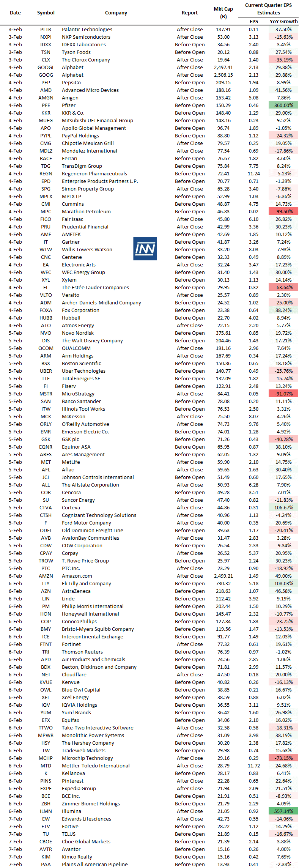Click Pfizer's green 360.00% growth cell

[x=283, y=105]
